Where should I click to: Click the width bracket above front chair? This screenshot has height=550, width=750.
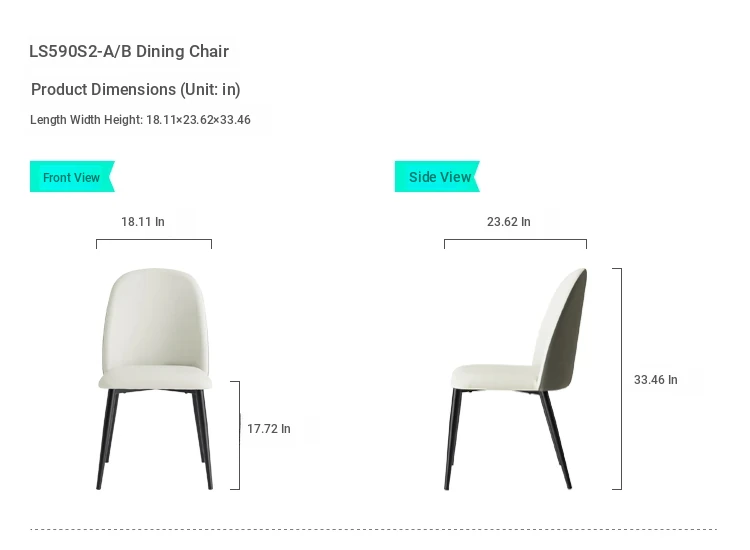coord(154,243)
